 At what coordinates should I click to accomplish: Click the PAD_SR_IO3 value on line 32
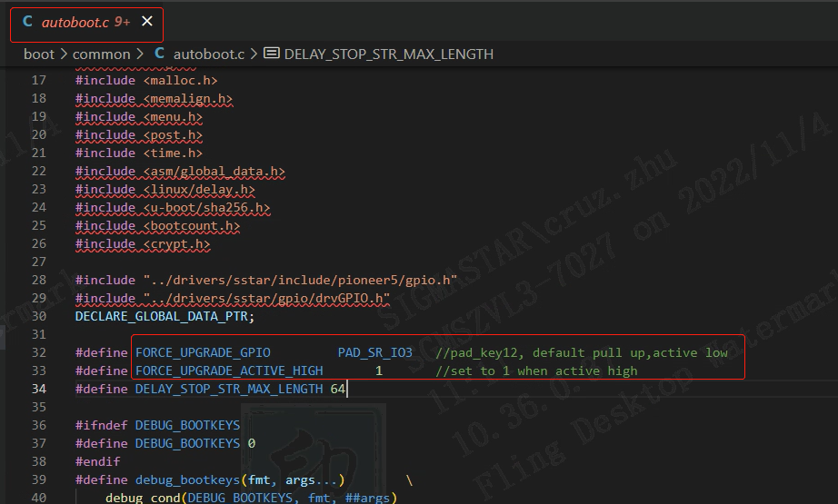coord(374,352)
